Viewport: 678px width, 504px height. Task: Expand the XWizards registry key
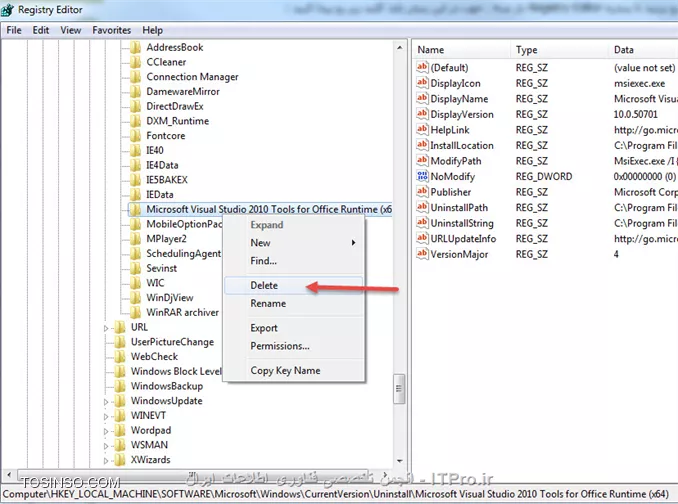106,461
